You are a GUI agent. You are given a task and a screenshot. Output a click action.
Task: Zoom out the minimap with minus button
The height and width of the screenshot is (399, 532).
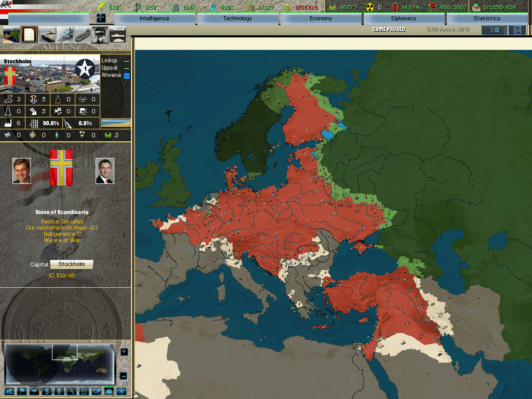pos(124,376)
